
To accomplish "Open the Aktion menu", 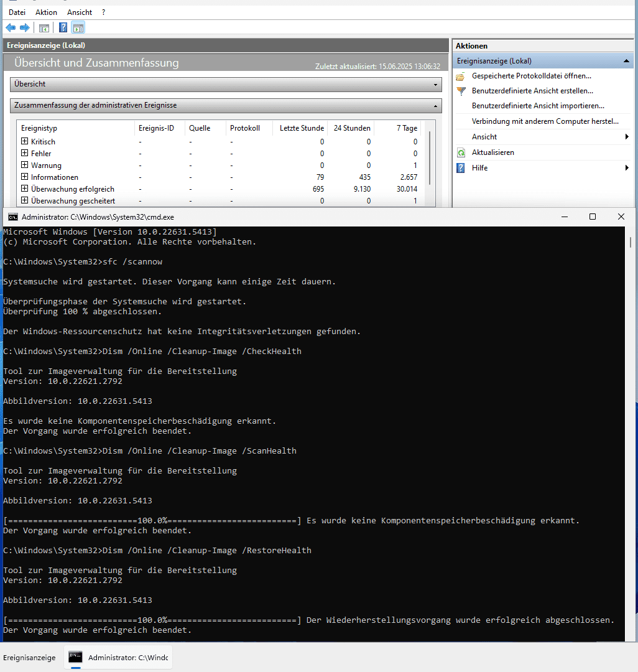I will tap(46, 12).
